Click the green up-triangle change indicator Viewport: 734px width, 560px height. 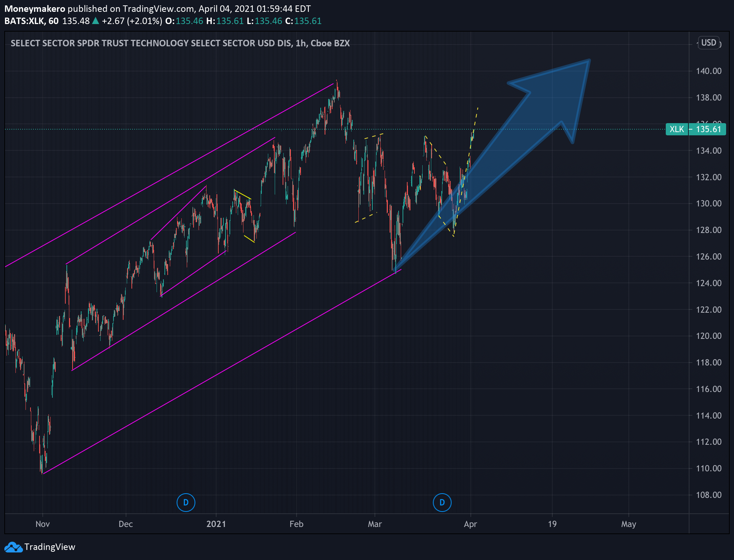pos(96,21)
